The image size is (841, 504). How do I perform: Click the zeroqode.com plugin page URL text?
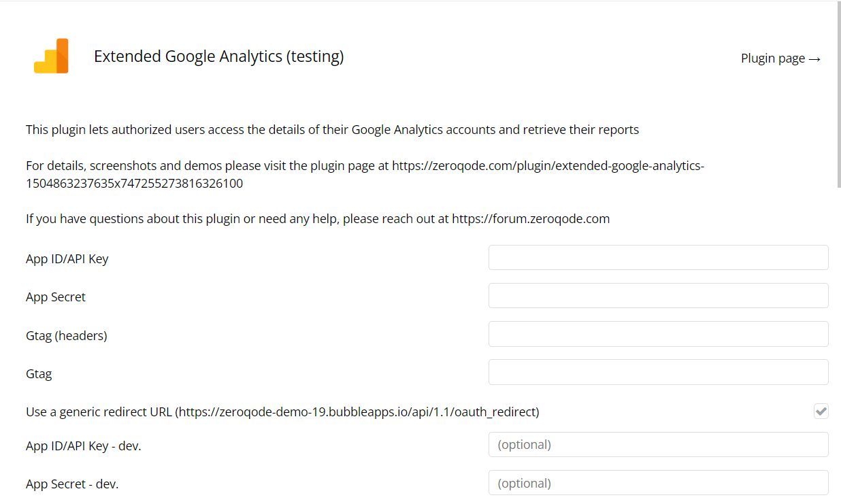365,174
